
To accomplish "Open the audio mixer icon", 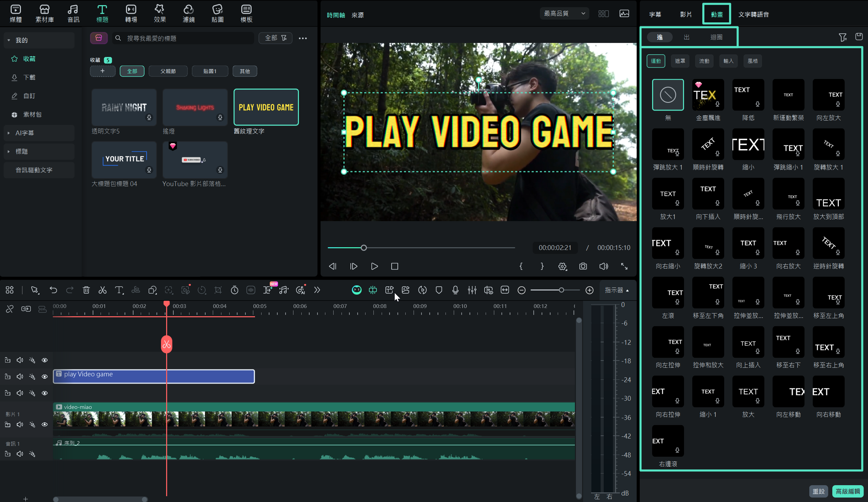I will pyautogui.click(x=472, y=290).
